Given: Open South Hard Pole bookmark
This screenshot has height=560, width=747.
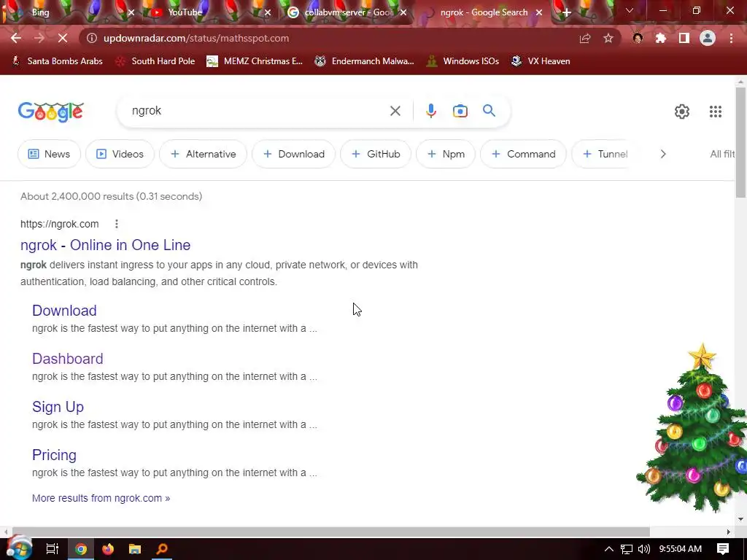Looking at the screenshot, I should point(155,61).
